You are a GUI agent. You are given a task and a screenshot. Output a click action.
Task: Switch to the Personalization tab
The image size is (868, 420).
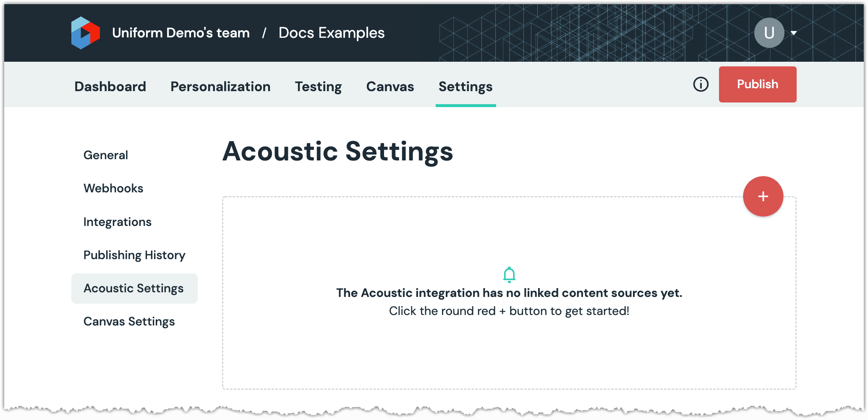coord(220,87)
